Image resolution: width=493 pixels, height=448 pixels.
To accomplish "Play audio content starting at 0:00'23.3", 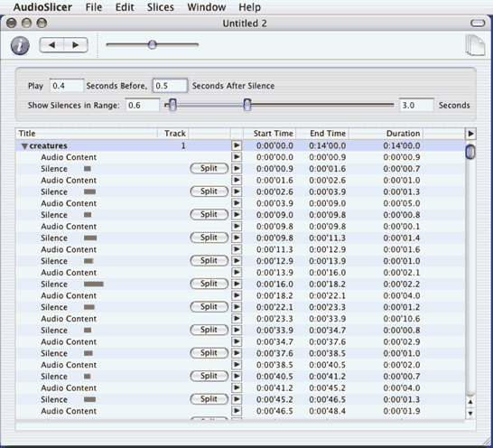I will point(237,318).
